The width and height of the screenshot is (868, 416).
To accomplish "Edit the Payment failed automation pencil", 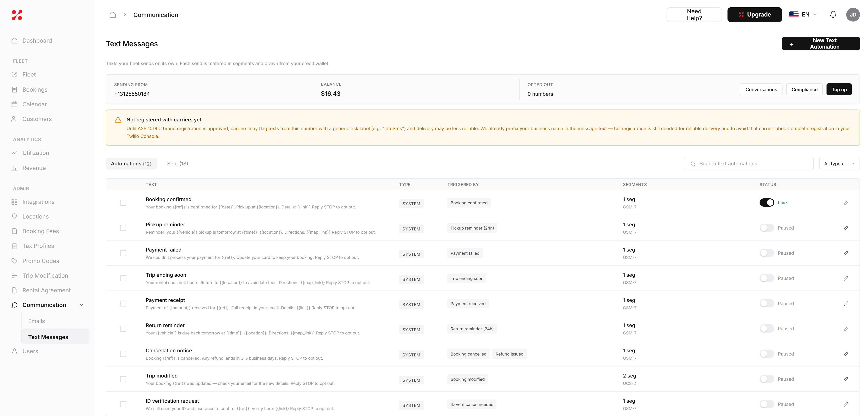I will pos(846,253).
